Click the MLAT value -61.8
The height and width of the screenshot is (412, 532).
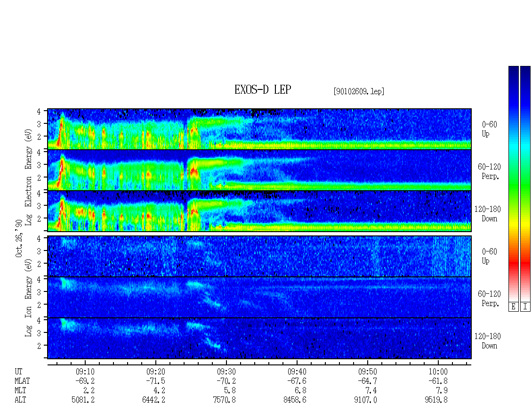438,381
